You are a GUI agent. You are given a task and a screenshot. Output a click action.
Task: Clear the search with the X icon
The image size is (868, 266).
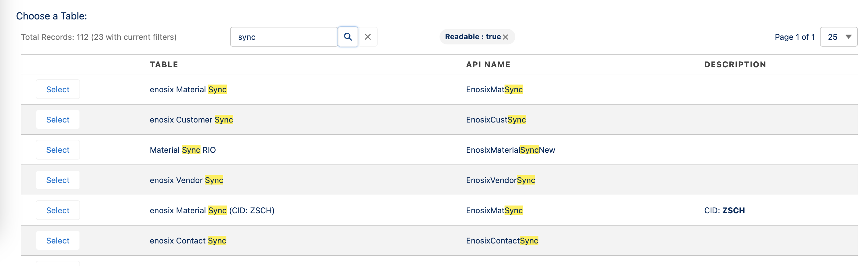(x=367, y=37)
